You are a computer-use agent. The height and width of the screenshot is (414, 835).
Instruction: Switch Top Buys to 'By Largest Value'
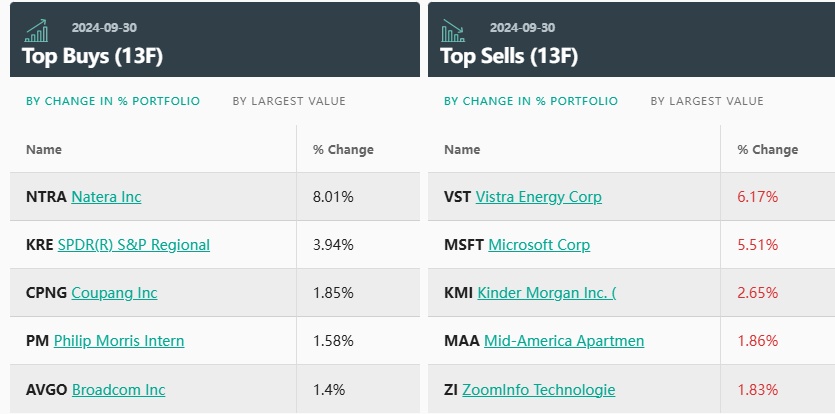point(289,101)
